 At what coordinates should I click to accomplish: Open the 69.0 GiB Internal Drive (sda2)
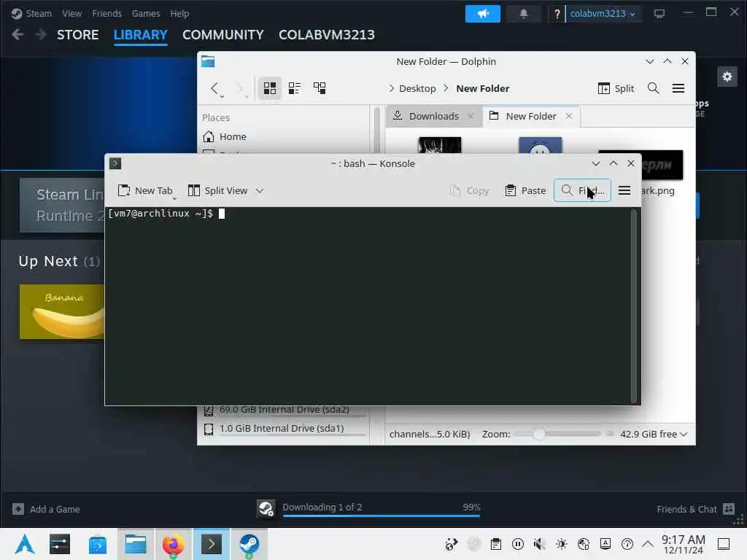coord(284,410)
